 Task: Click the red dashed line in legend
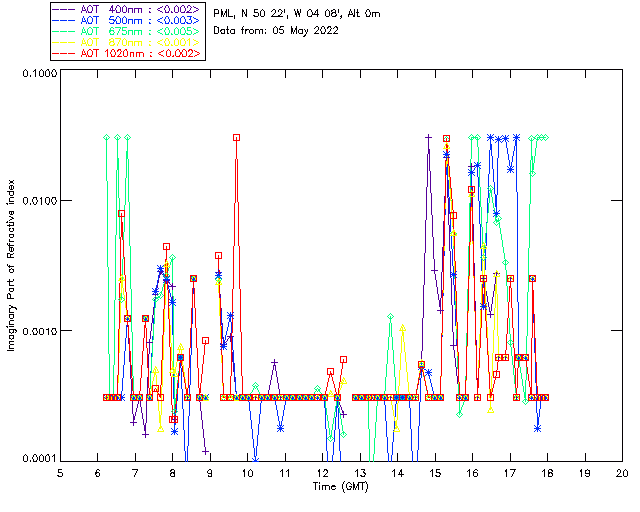(64, 53)
